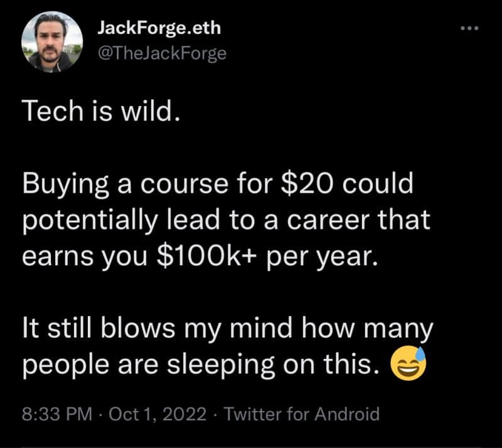Screen dimensions: 502x448
Task: Open the JackForge.eth display name link
Action: [159, 28]
